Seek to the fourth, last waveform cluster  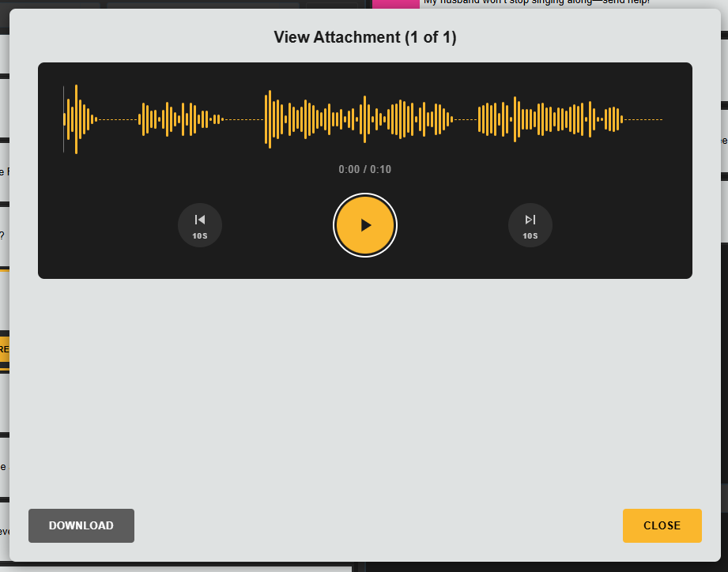pos(549,119)
